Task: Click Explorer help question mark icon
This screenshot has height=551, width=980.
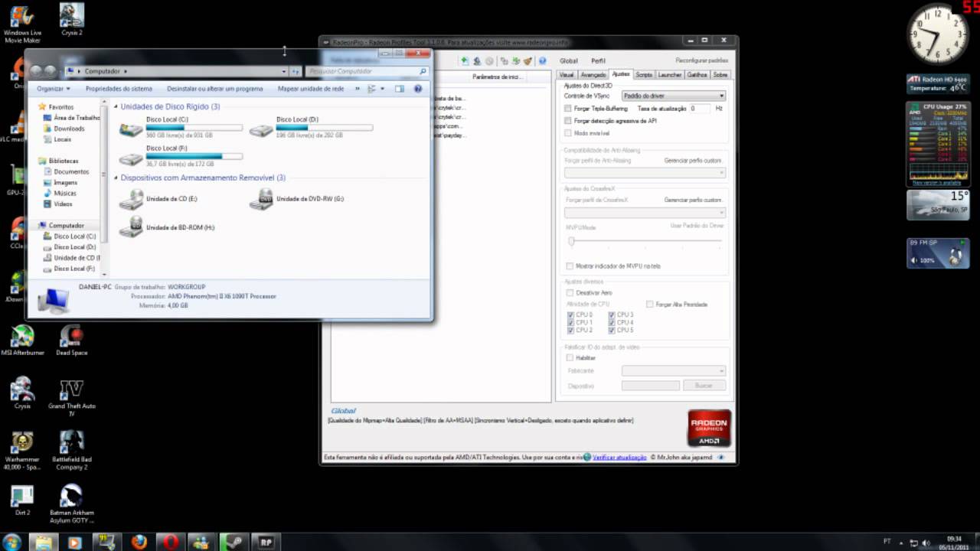Action: click(418, 89)
